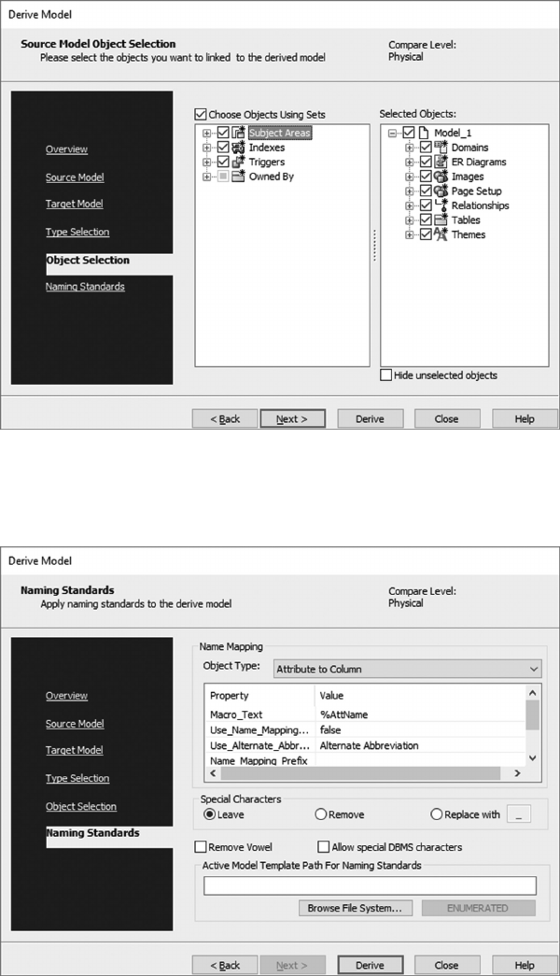Enable Hide unselected objects

(x=386, y=375)
